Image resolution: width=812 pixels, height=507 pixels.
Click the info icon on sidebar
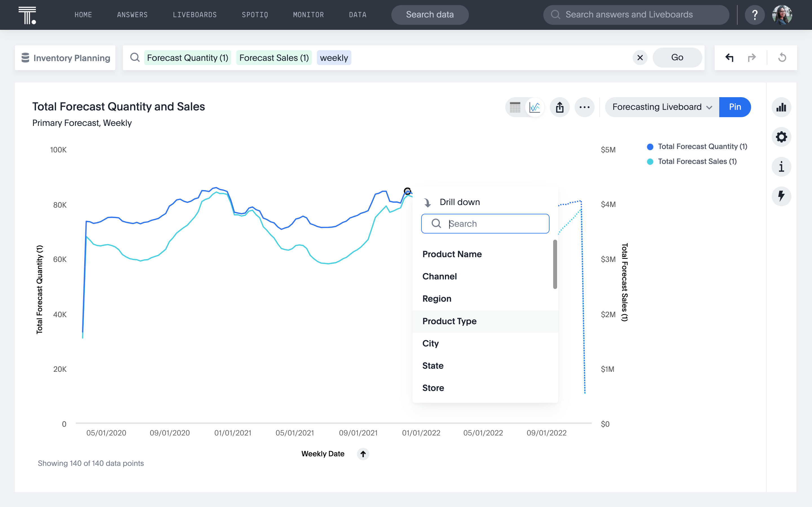(x=782, y=167)
